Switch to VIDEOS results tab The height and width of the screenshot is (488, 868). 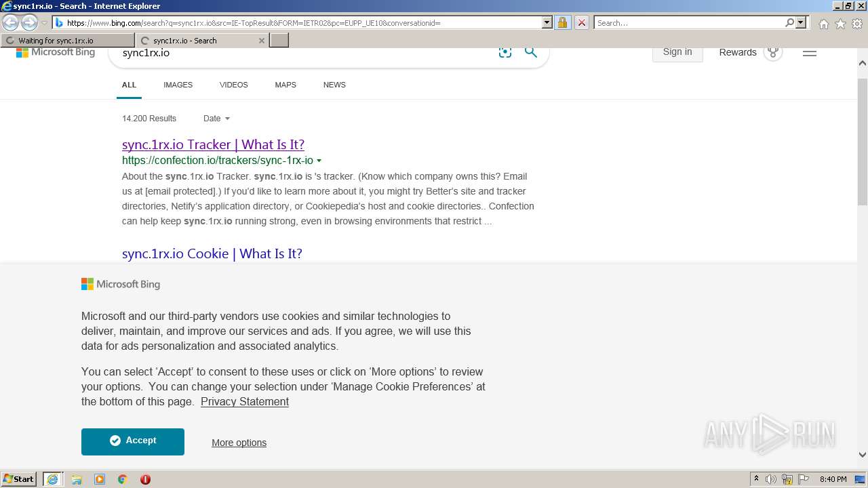(x=233, y=85)
